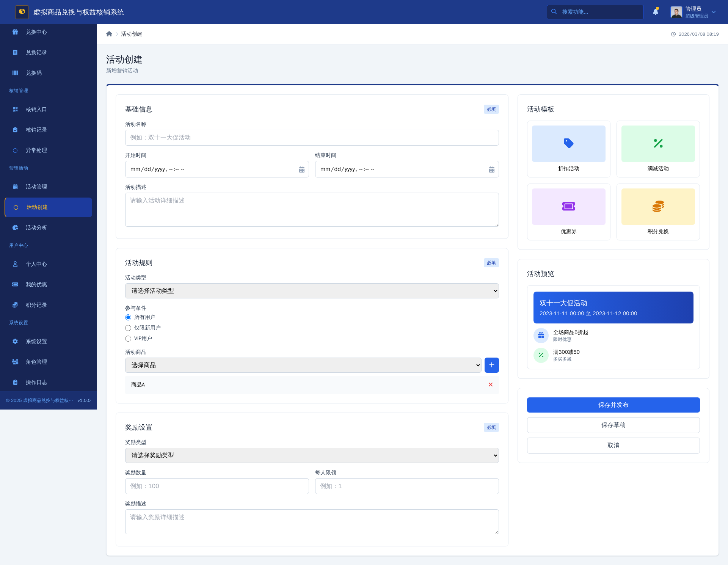Select the 所有用户 radio option

pyautogui.click(x=128, y=317)
